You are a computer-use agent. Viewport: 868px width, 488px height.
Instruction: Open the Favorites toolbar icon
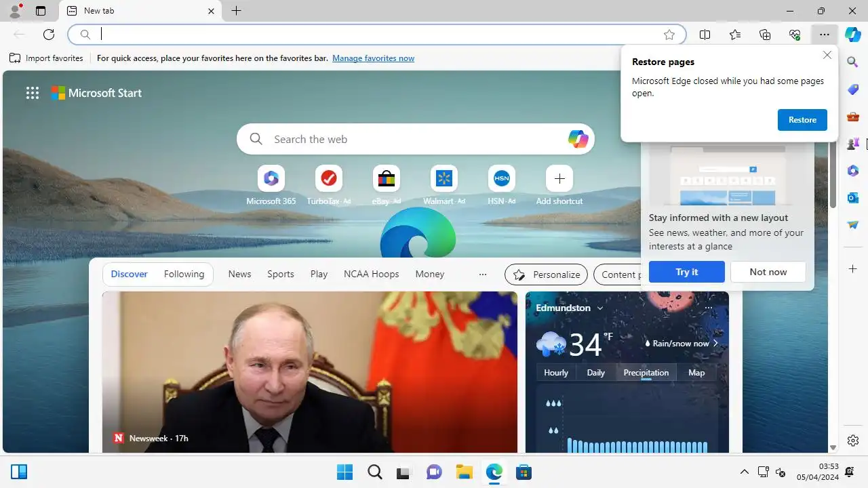point(735,35)
